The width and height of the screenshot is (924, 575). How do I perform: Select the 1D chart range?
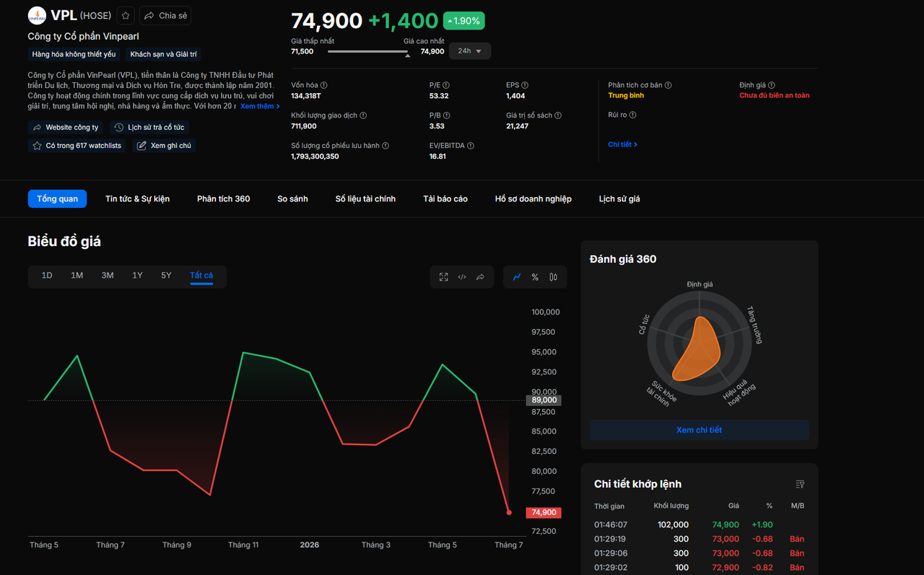(x=47, y=276)
